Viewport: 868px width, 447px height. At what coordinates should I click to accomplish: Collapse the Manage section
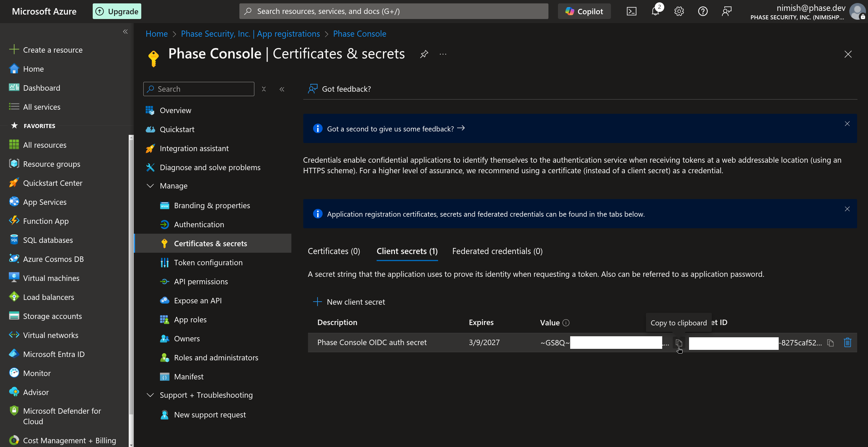pos(150,186)
